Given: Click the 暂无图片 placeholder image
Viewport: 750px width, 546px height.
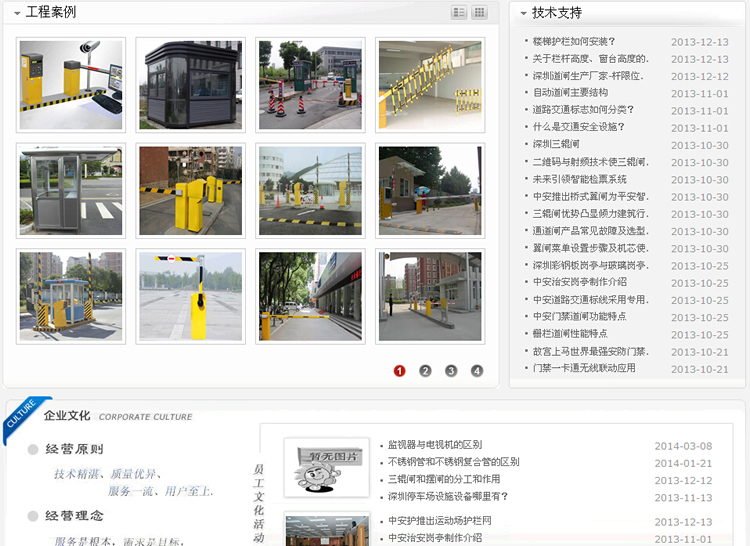Looking at the screenshot, I should (327, 468).
